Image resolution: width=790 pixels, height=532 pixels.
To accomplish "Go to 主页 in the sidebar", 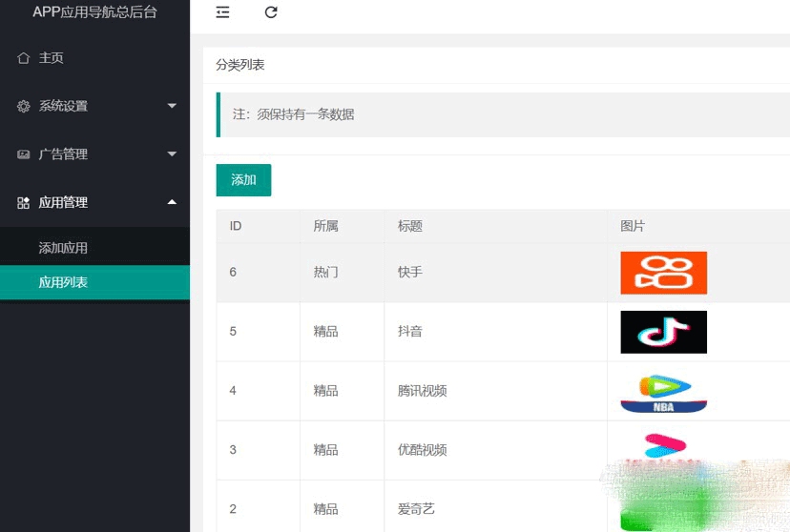I will tap(51, 58).
